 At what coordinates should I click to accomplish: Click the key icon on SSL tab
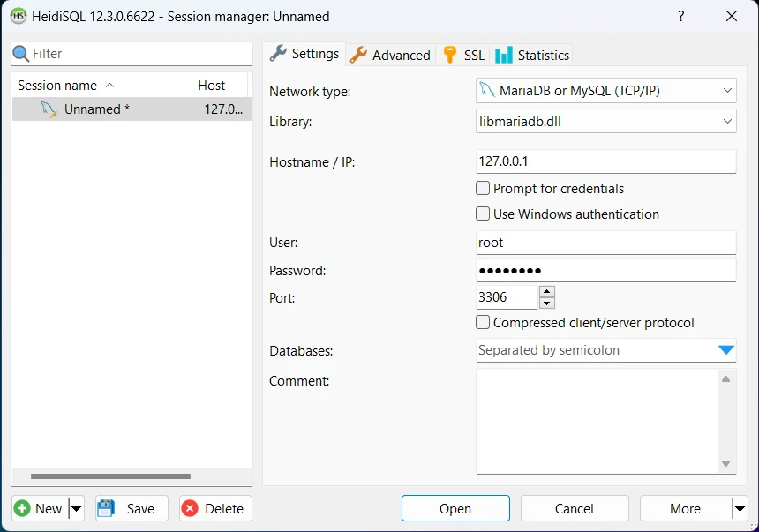pyautogui.click(x=450, y=55)
